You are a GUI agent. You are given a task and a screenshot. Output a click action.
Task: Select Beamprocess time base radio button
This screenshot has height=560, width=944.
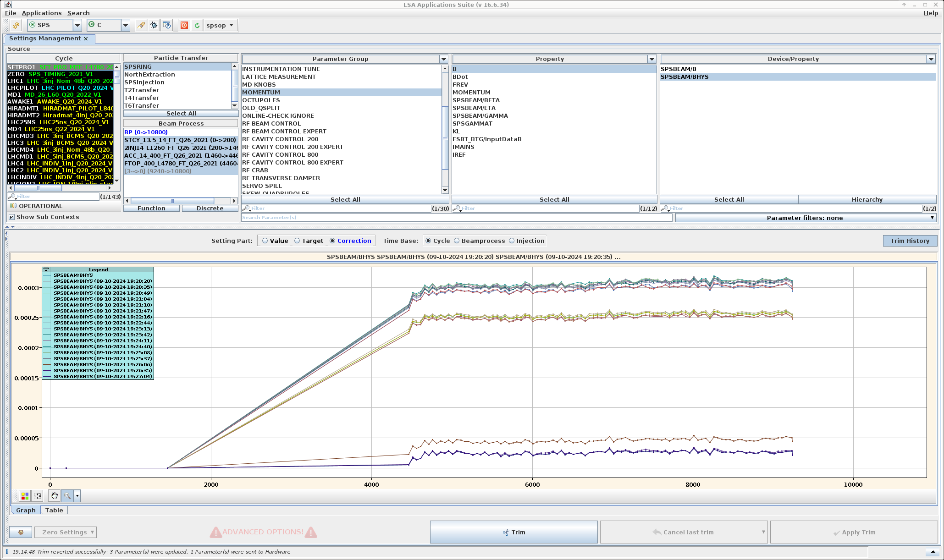coord(457,241)
